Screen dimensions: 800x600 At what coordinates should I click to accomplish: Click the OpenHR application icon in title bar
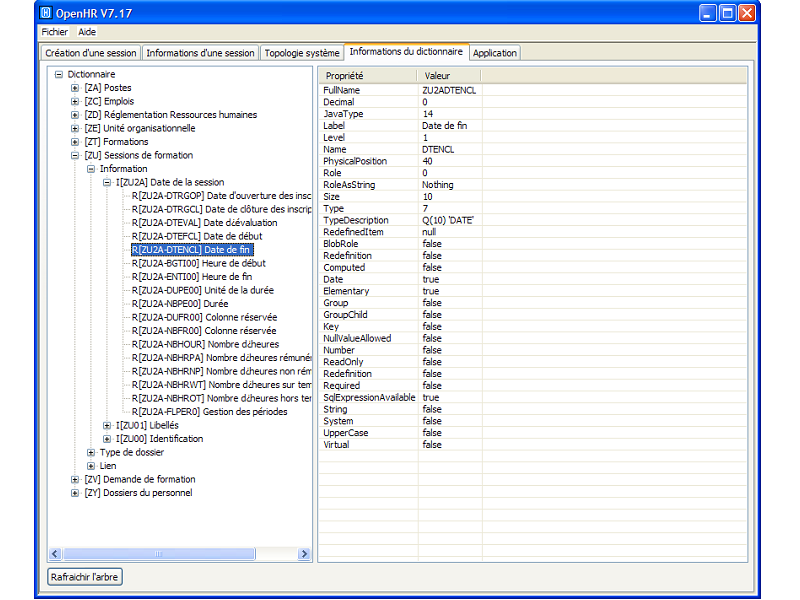46,13
